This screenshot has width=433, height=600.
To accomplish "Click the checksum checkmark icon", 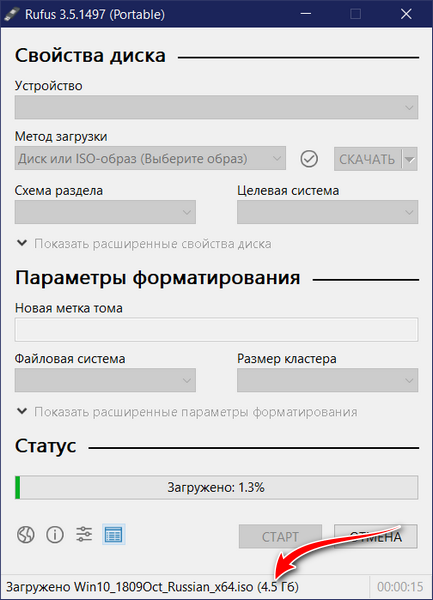I will (309, 158).
